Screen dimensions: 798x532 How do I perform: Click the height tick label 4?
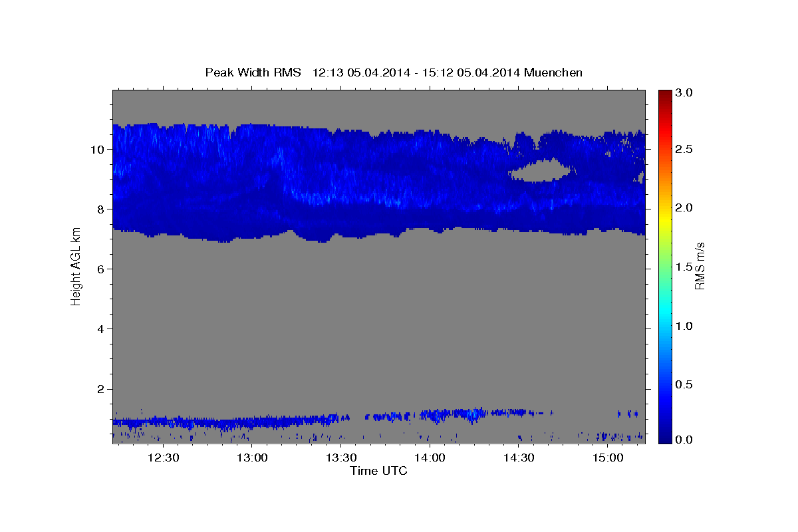(101, 329)
